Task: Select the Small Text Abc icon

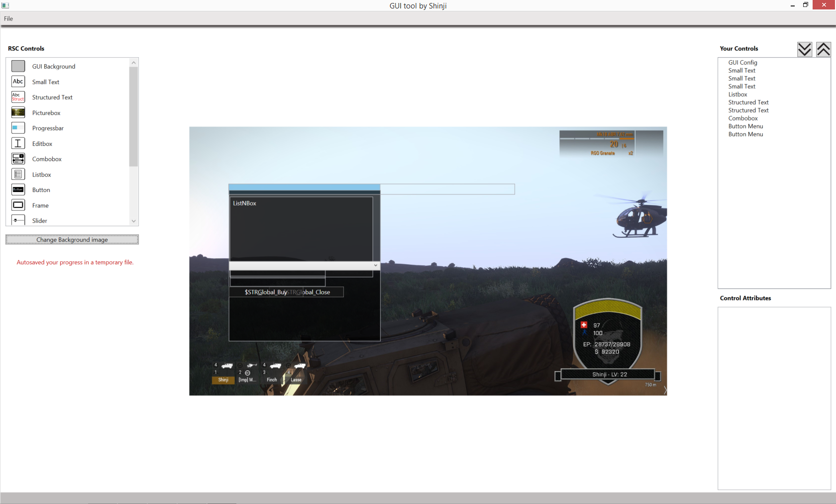Action: (18, 82)
